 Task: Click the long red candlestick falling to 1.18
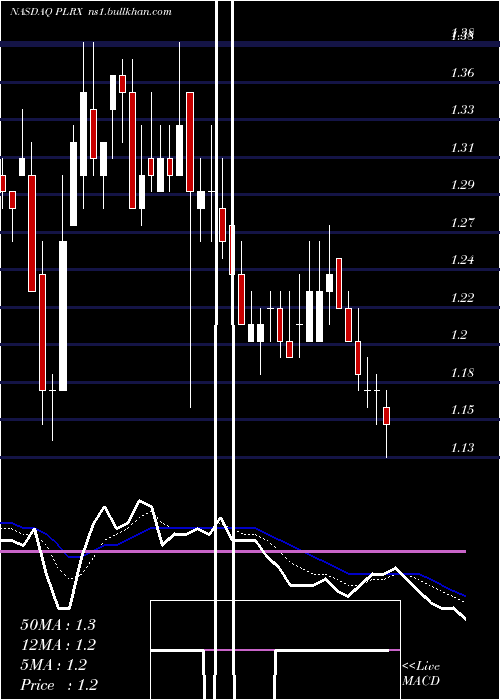(42, 332)
